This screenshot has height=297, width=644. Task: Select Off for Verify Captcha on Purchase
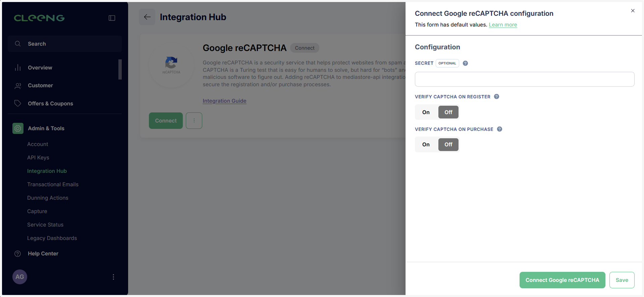point(448,144)
